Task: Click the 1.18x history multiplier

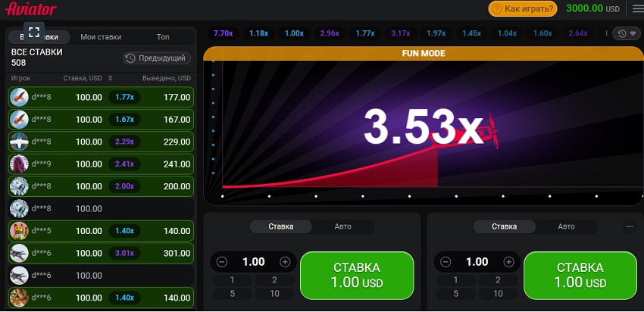Action: [x=259, y=33]
